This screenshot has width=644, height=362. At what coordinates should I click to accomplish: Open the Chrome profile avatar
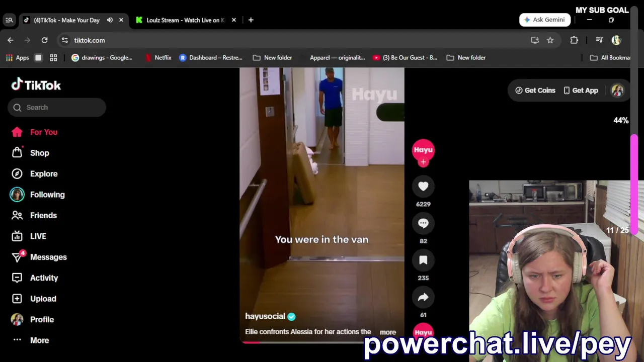(x=616, y=40)
